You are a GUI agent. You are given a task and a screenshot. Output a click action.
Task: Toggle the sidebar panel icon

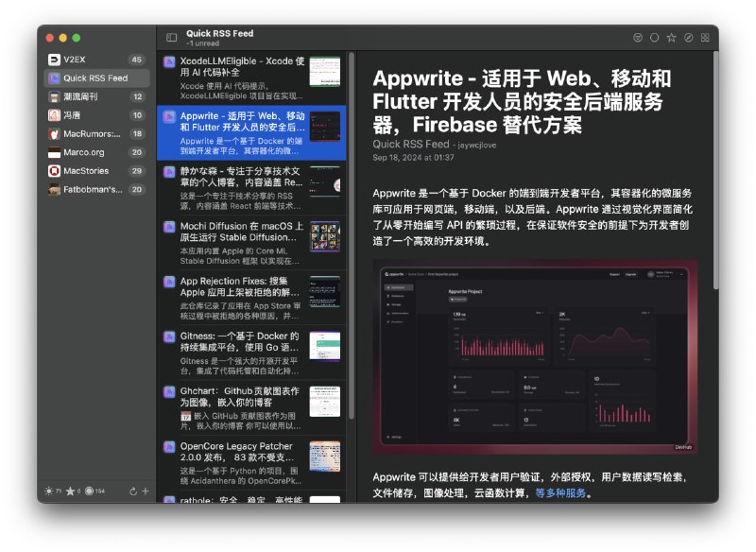pos(171,38)
